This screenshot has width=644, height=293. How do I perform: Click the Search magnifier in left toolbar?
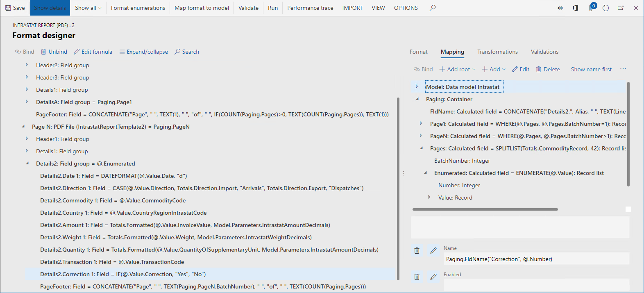[x=177, y=52]
